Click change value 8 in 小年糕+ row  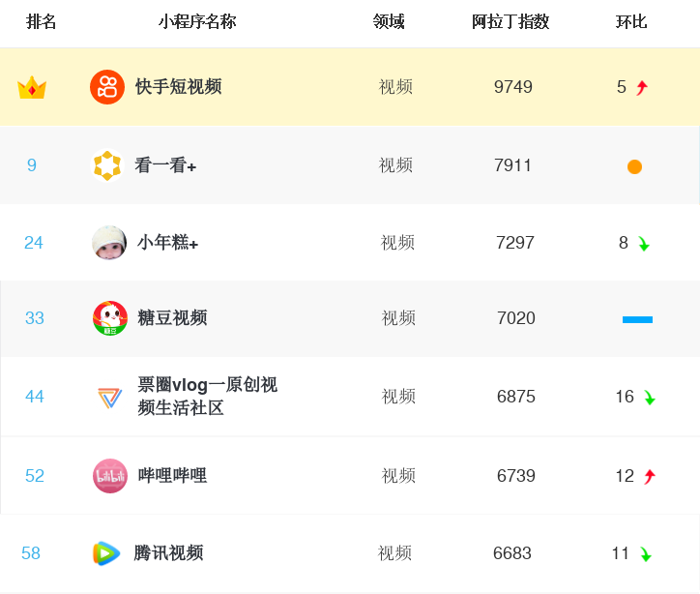click(x=624, y=243)
